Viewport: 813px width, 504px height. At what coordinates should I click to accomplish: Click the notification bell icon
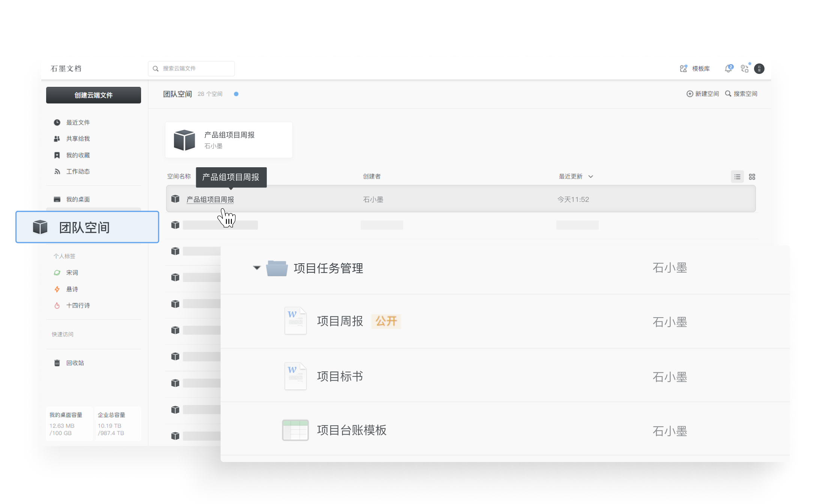pos(729,68)
